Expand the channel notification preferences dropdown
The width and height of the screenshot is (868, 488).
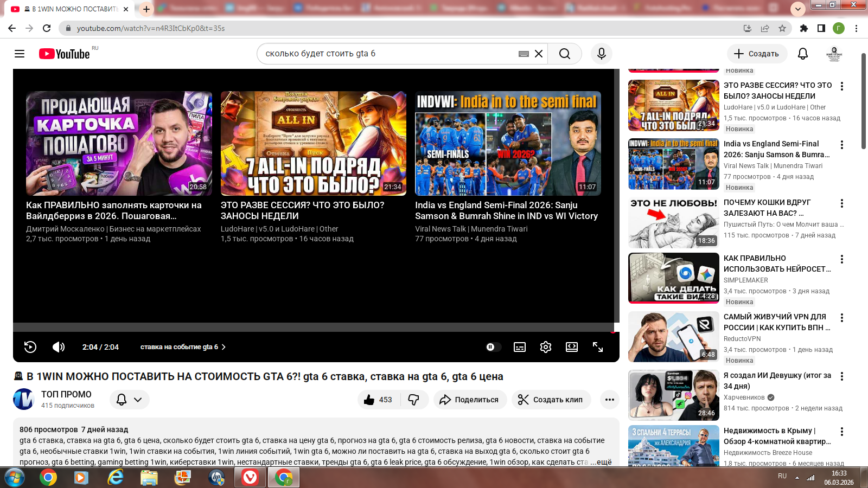(130, 400)
